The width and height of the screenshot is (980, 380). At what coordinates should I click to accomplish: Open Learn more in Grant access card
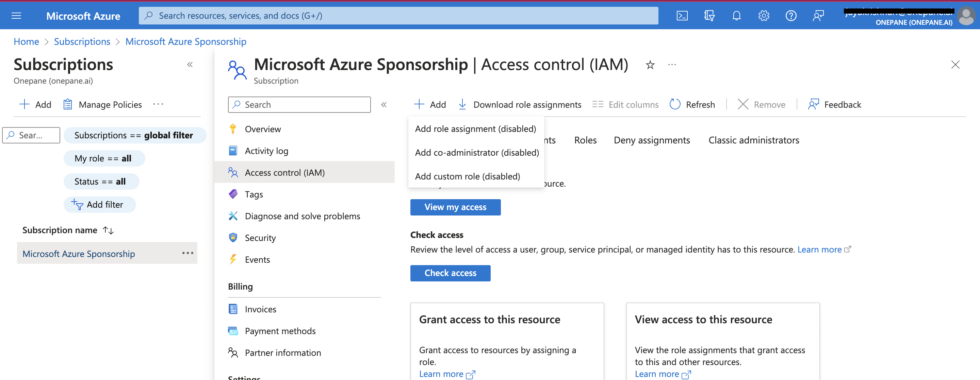click(447, 374)
